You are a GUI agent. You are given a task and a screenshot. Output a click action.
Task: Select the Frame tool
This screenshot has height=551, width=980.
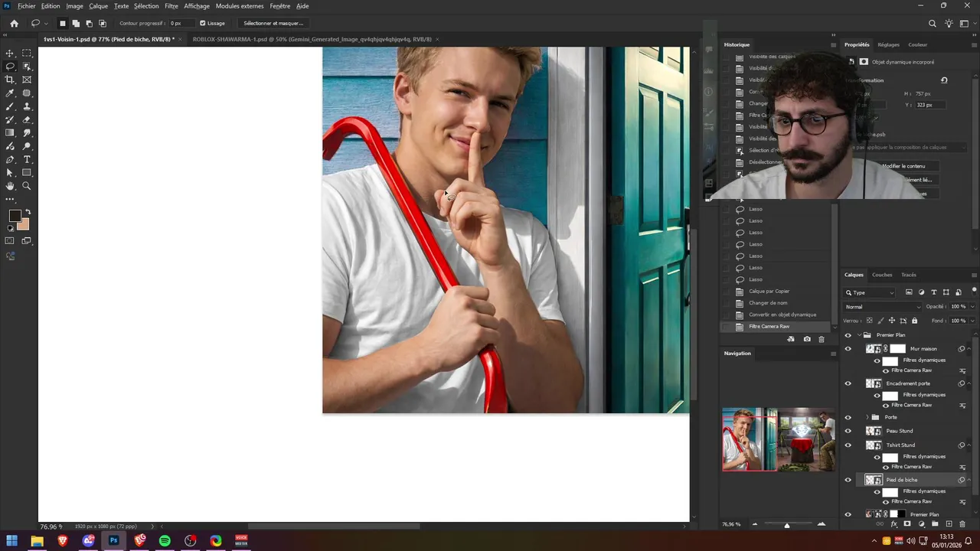[27, 80]
